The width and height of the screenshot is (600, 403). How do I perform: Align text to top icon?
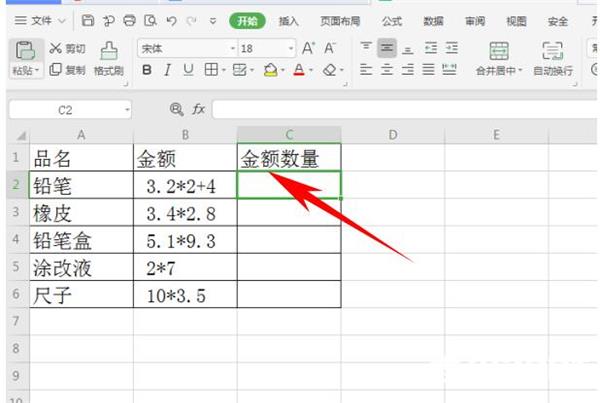366,47
